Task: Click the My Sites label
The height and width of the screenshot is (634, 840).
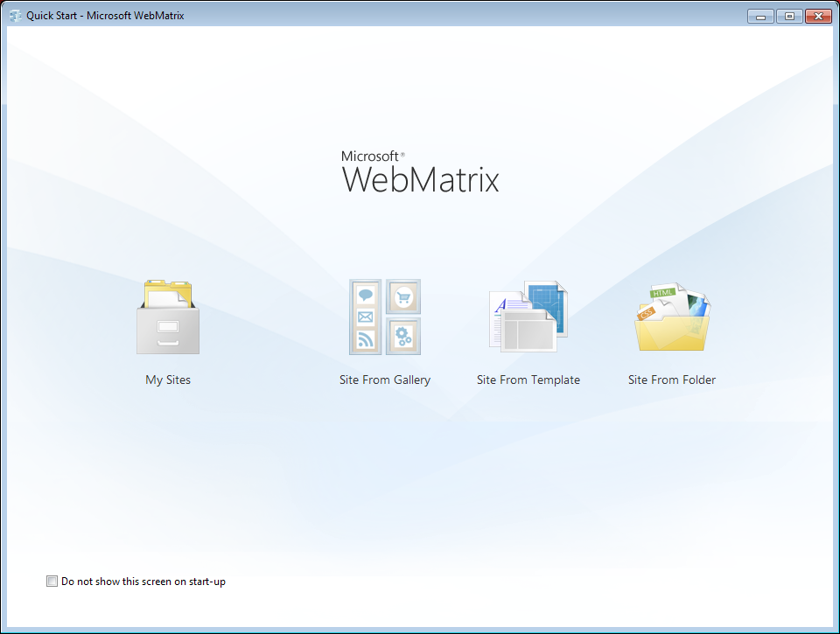Action: pos(168,380)
